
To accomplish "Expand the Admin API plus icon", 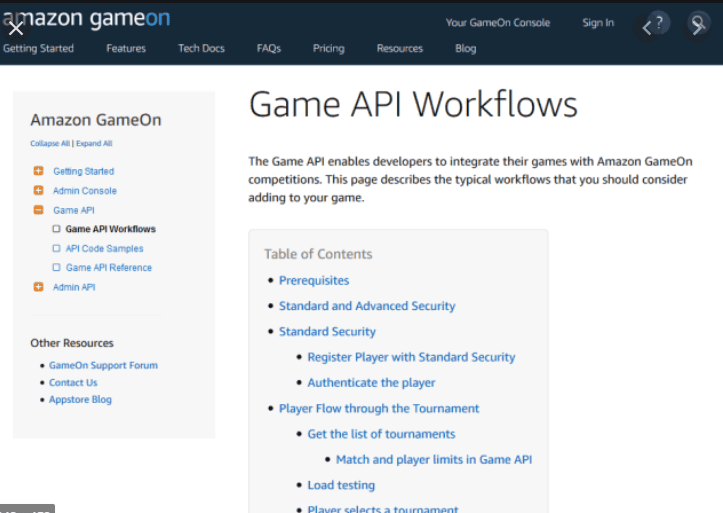I will click(x=38, y=287).
